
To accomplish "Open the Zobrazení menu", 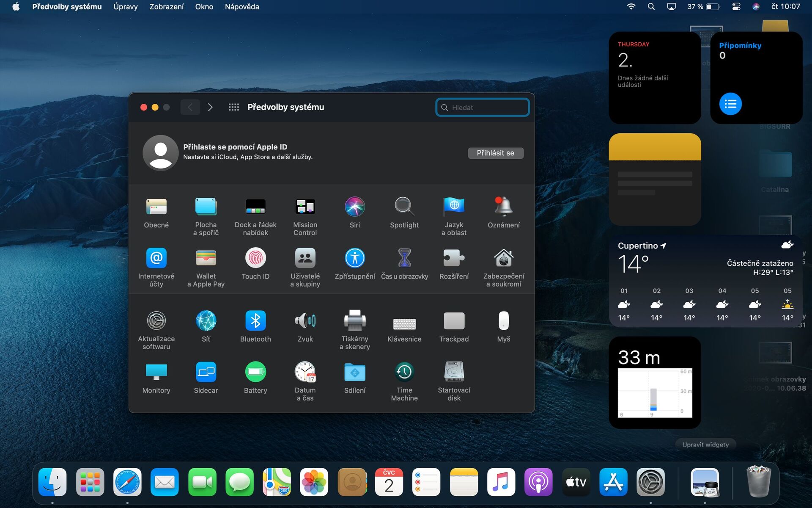I will (166, 7).
